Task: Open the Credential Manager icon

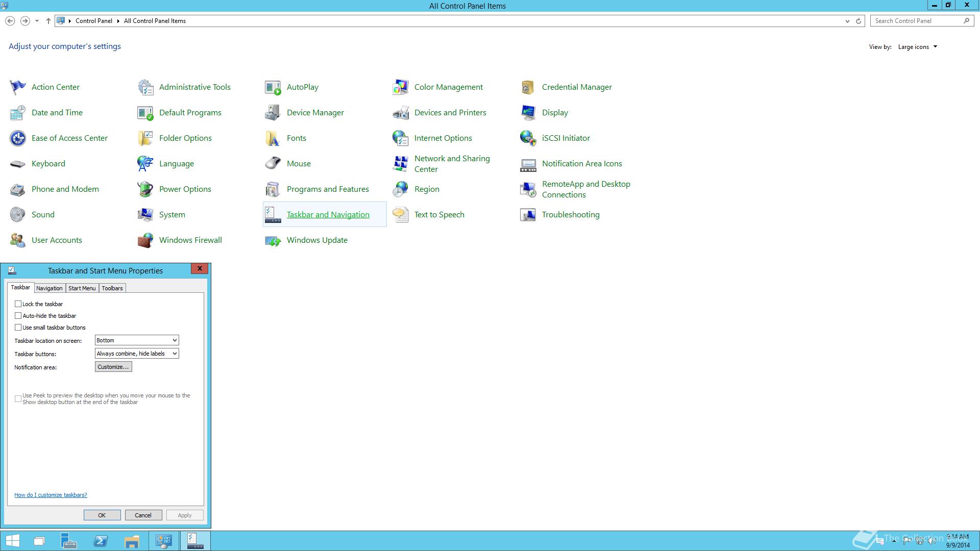Action: 528,87
